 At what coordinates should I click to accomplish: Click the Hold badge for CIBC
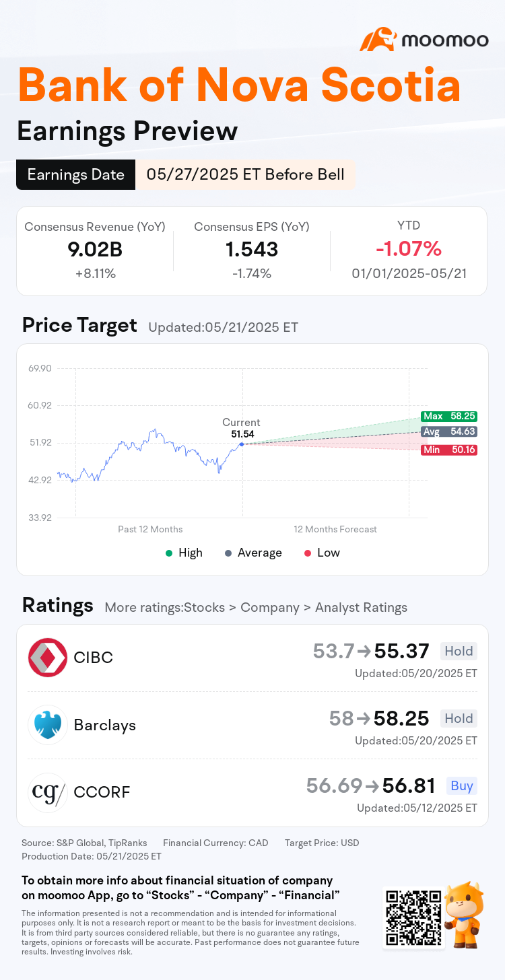[459, 651]
